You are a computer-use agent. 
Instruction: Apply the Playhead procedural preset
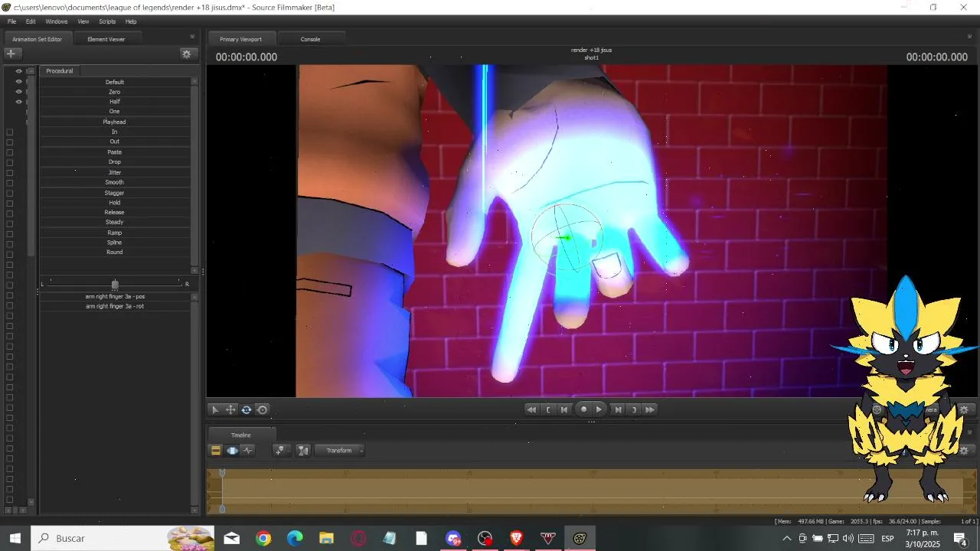point(115,122)
